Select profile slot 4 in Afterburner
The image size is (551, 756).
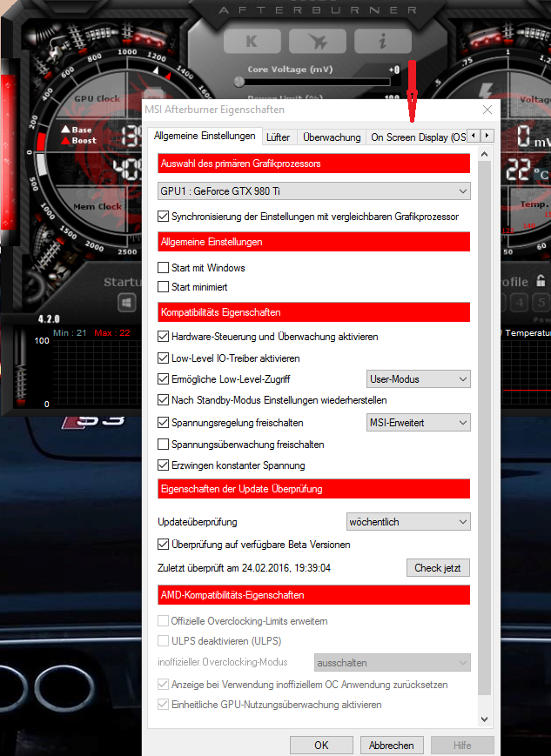coord(520,303)
